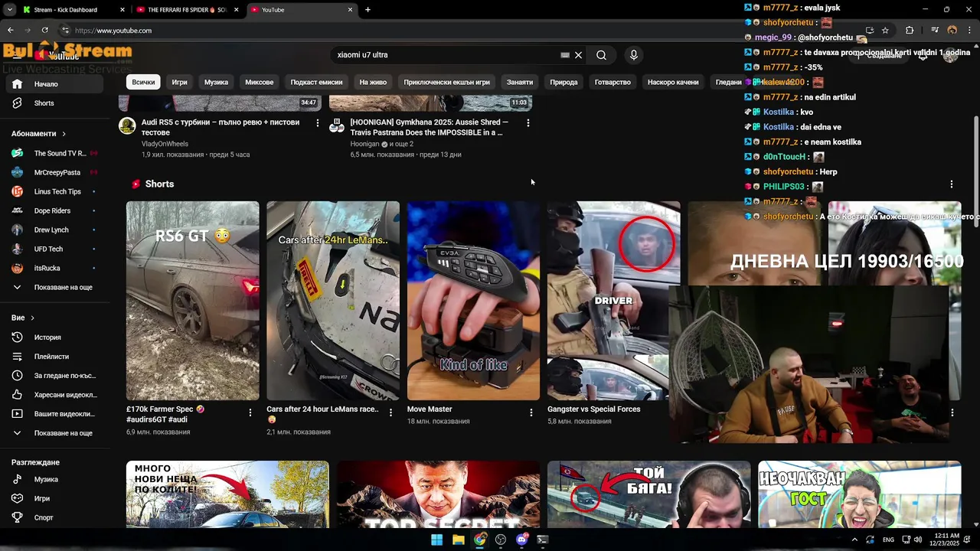Start voice search with microphone
This screenshot has height=551, width=980.
[633, 55]
